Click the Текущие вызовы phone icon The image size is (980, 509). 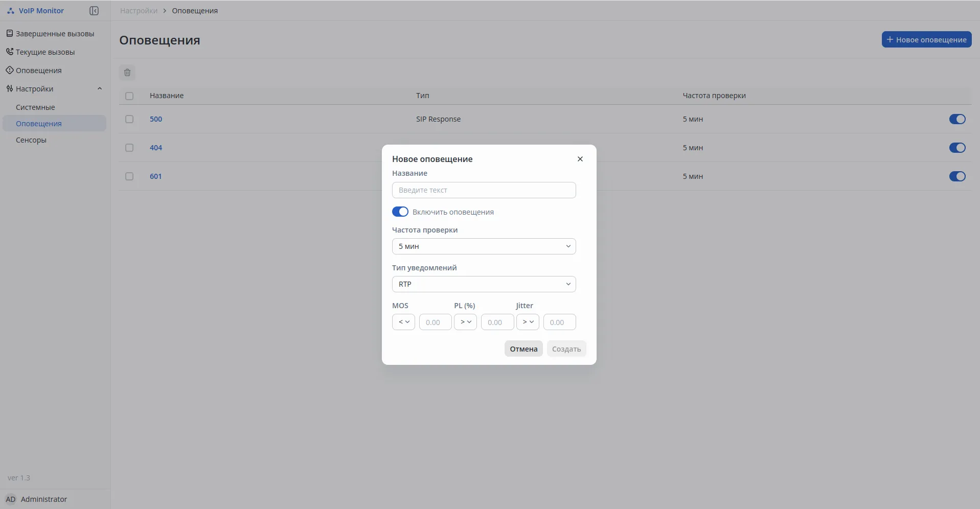[x=9, y=52]
